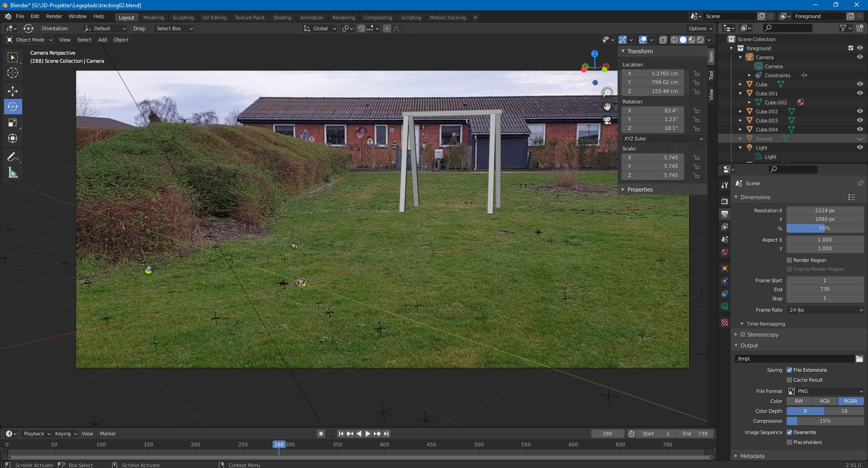868x468 pixels.
Task: Open the Object properties tab icon
Action: pyautogui.click(x=725, y=268)
